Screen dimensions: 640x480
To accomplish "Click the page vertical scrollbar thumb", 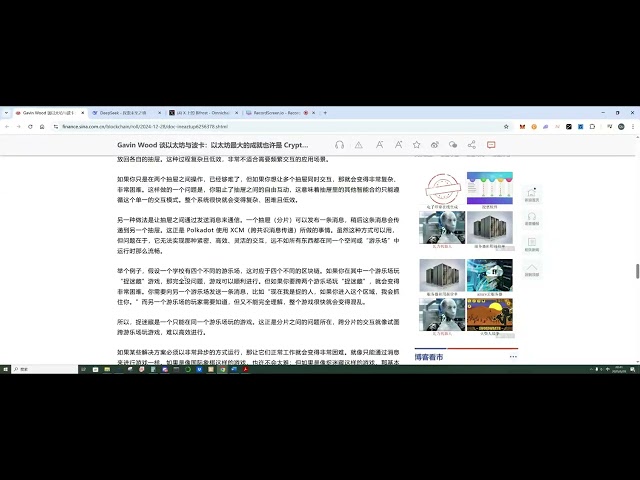I will (637, 271).
